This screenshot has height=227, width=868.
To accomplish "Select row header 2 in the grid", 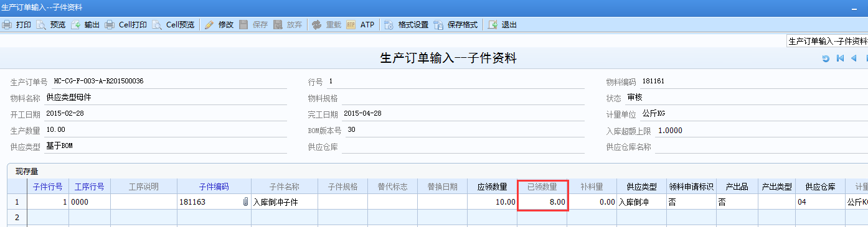I will click(17, 217).
